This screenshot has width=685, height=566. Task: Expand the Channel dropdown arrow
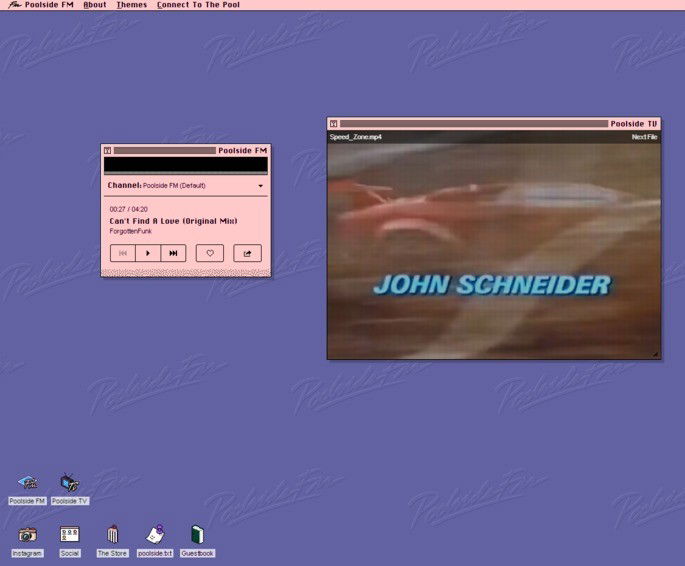tap(260, 186)
